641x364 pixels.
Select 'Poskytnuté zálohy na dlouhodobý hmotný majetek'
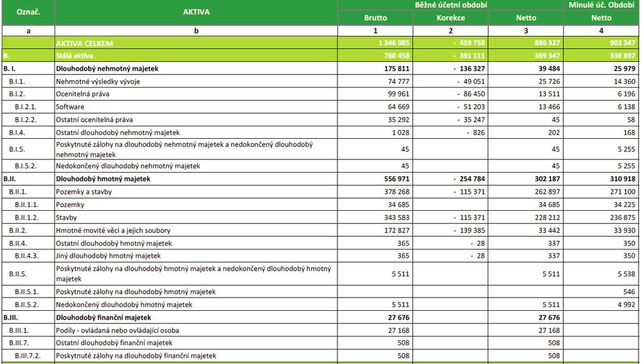tap(136, 291)
